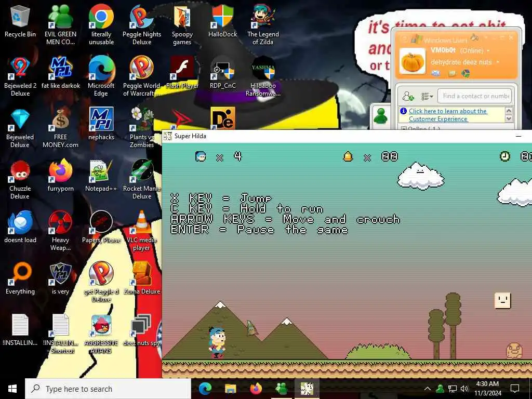The height and width of the screenshot is (399, 532).
Task: Launch Plants vs Zombies shortcut
Action: (142, 128)
